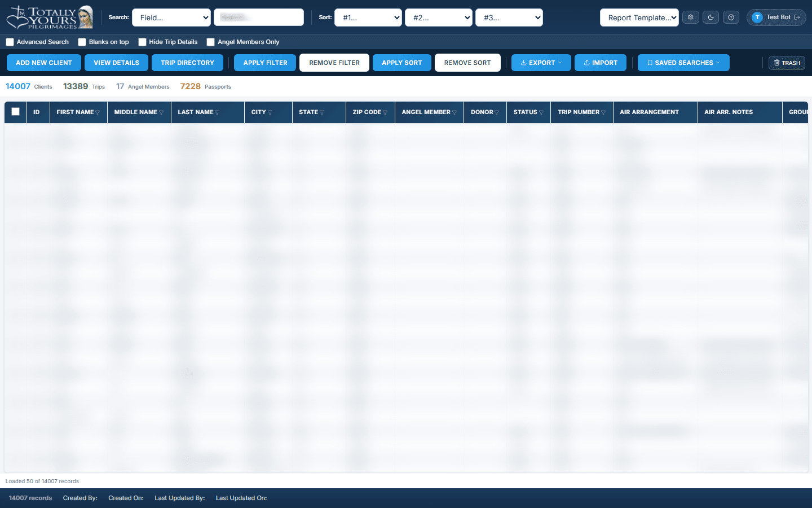Click 'Loaded 50 of 14007 records' text
The height and width of the screenshot is (508, 812).
[42, 481]
